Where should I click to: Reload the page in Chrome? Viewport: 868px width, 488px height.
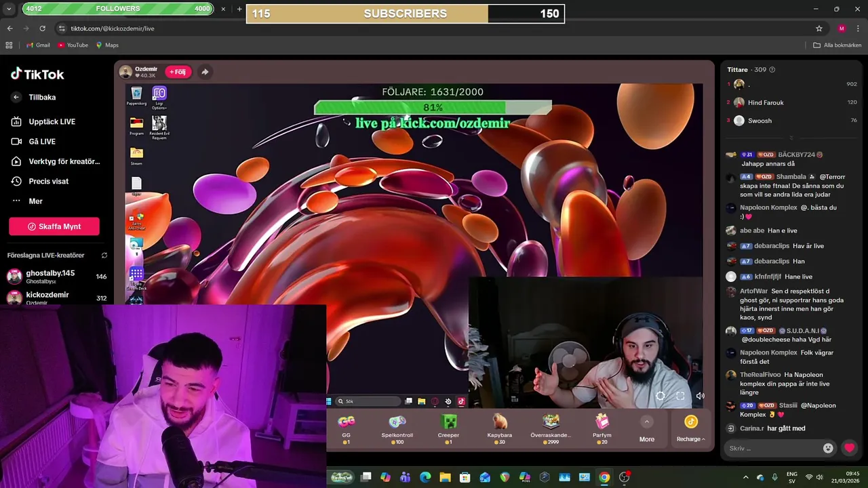pyautogui.click(x=42, y=28)
